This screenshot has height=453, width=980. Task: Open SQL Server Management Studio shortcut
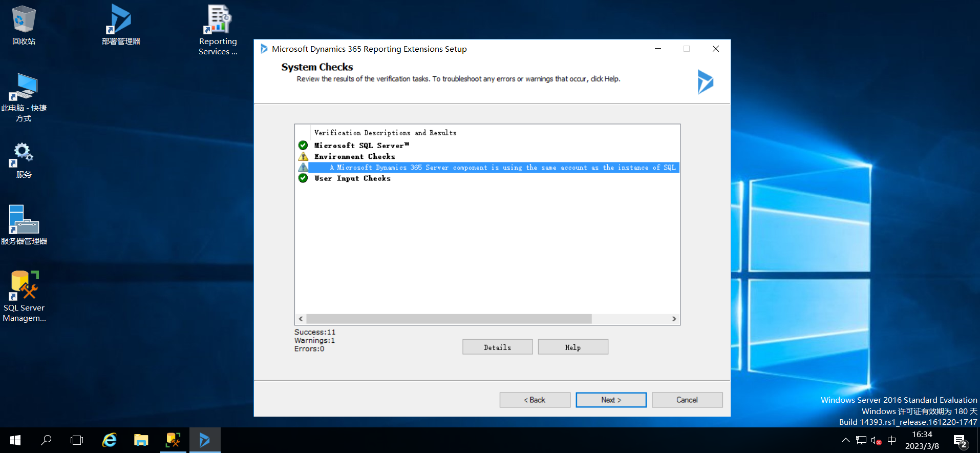24,296
